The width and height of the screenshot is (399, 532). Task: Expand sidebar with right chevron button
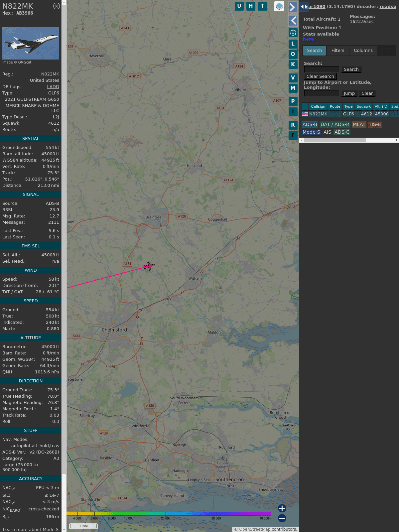(293, 7)
